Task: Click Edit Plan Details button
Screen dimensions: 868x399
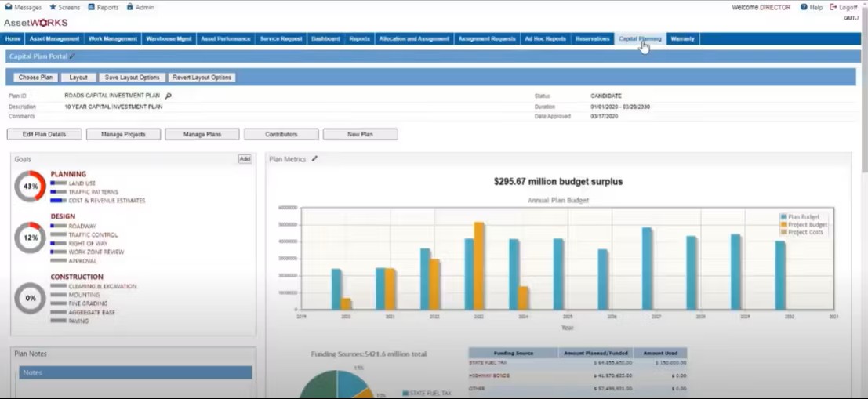Action: coord(44,135)
